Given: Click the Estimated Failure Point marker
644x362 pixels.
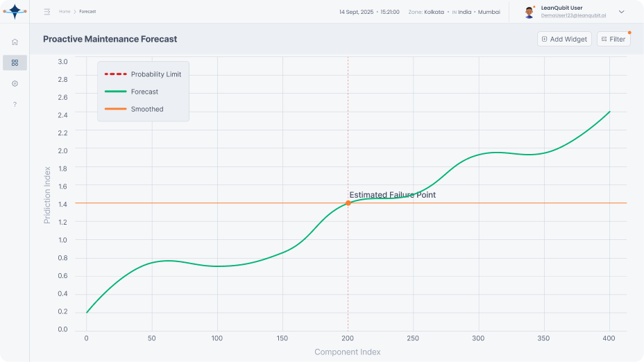Looking at the screenshot, I should pos(348,203).
